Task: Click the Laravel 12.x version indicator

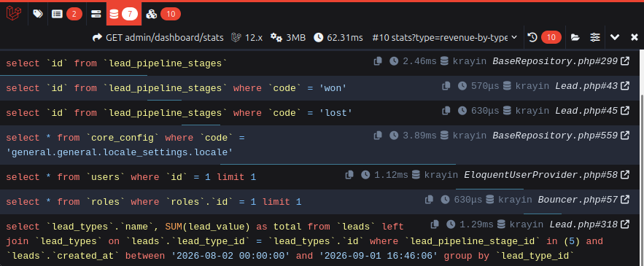Action: (247, 37)
